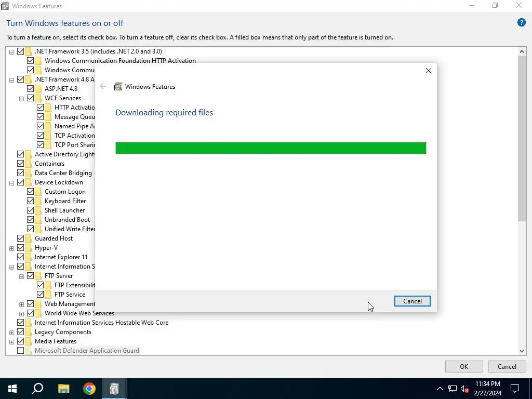The width and height of the screenshot is (532, 399).
Task: Click the Containers folder icon
Action: tap(29, 164)
